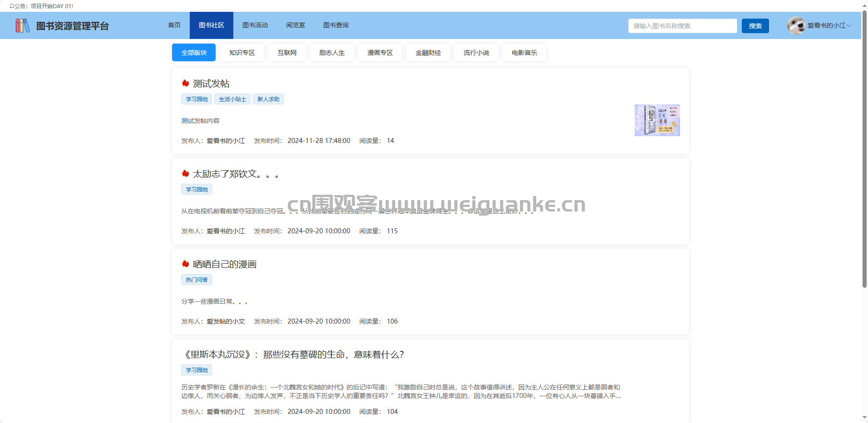The height and width of the screenshot is (423, 868).
Task: Go to the 首页 nav item
Action: point(174,25)
